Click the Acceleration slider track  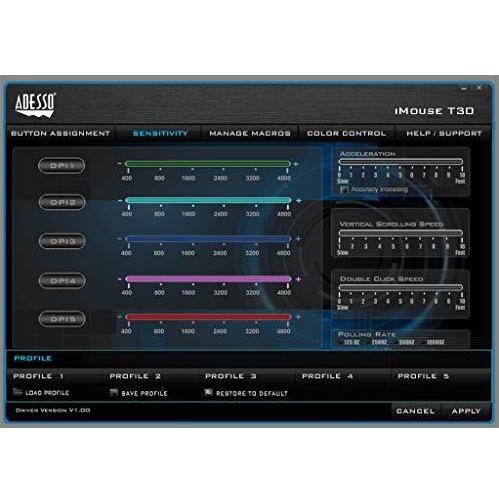[x=401, y=162]
